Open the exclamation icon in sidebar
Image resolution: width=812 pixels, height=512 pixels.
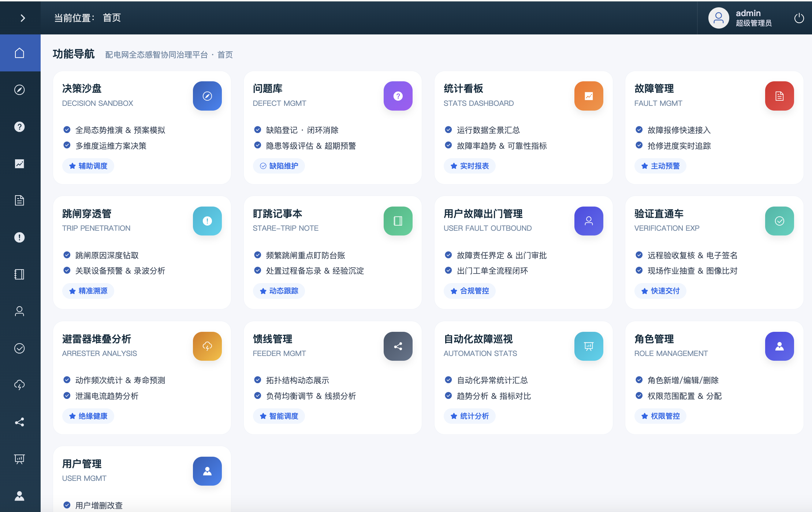click(19, 237)
